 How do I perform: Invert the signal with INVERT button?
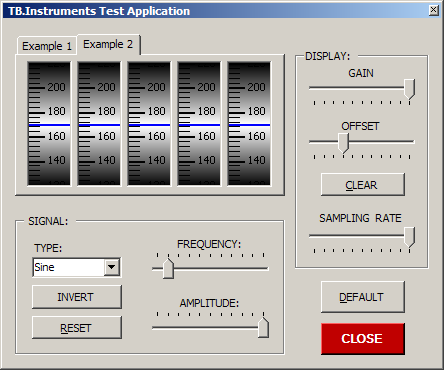click(77, 297)
